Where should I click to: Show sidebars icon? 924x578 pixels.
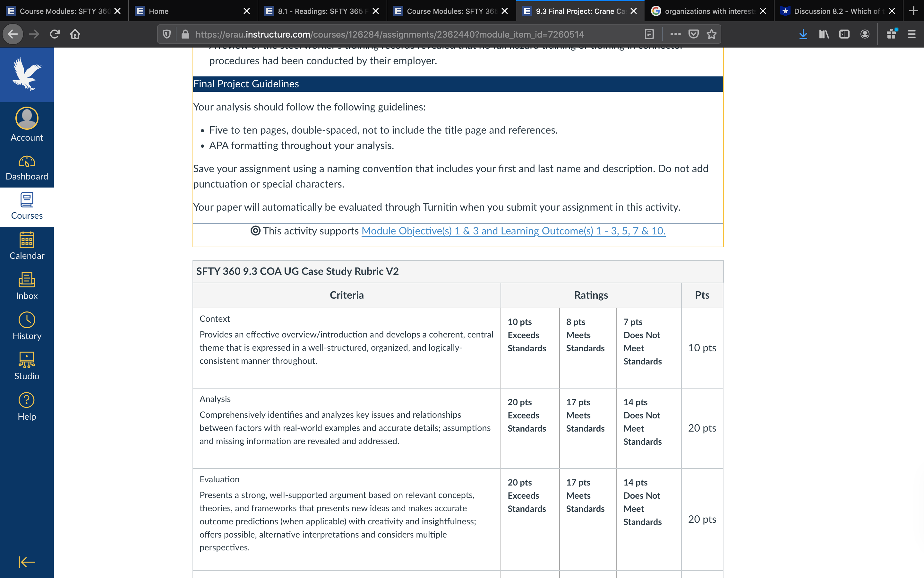844,34
